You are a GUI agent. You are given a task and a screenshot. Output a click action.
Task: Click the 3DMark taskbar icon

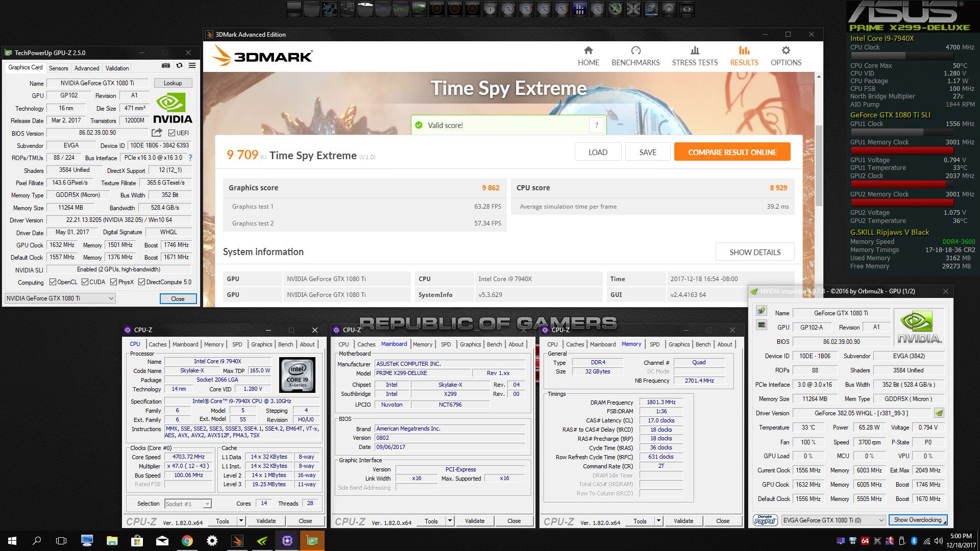pyautogui.click(x=237, y=541)
